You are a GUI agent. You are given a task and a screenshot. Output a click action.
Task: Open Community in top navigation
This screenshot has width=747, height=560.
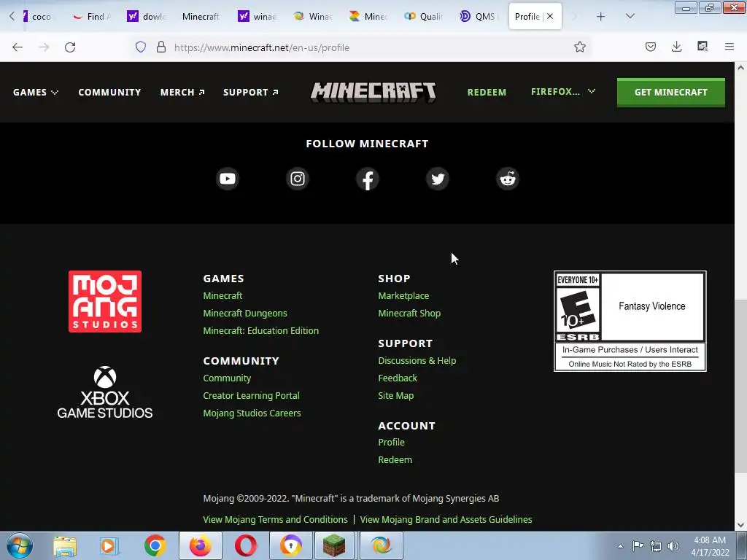[x=109, y=93]
